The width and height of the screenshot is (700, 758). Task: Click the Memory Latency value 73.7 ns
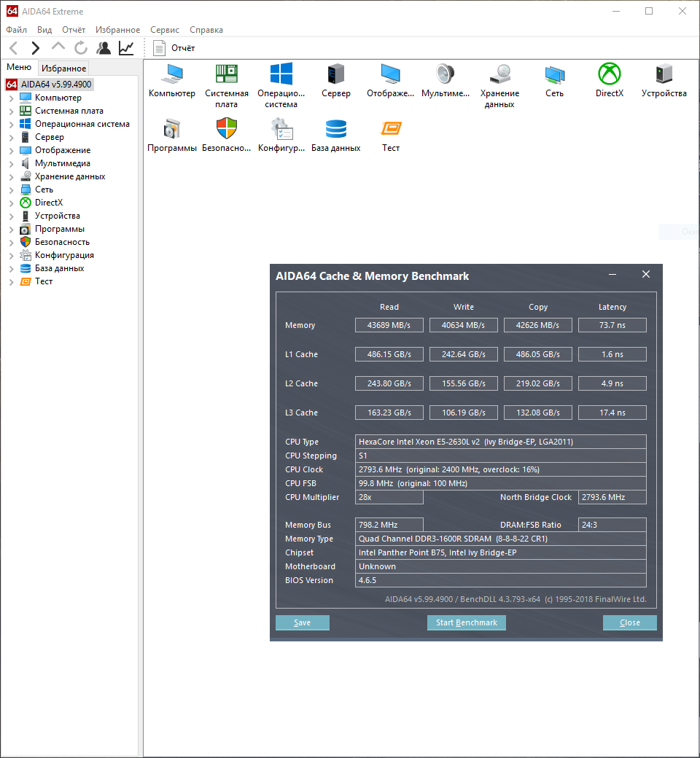point(612,325)
